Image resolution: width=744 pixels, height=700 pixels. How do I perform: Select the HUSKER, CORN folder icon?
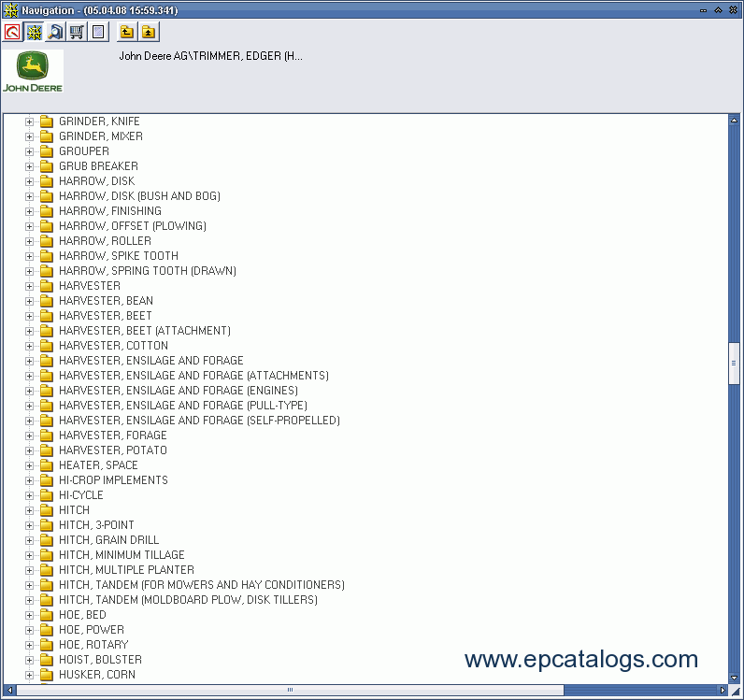coord(46,675)
